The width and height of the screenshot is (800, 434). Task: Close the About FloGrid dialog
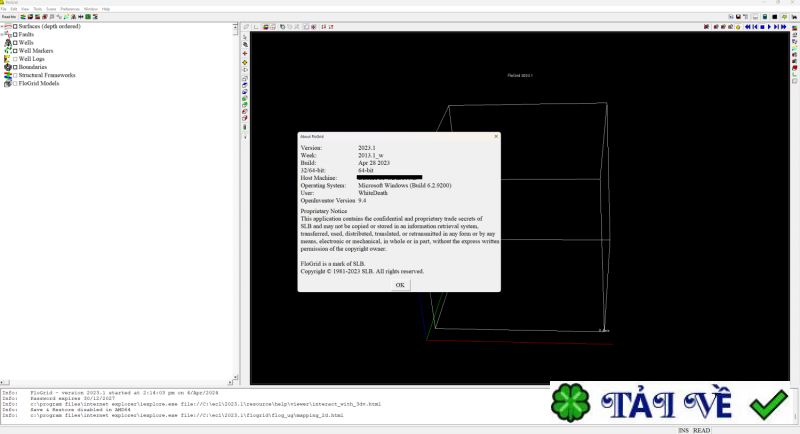[x=496, y=135]
